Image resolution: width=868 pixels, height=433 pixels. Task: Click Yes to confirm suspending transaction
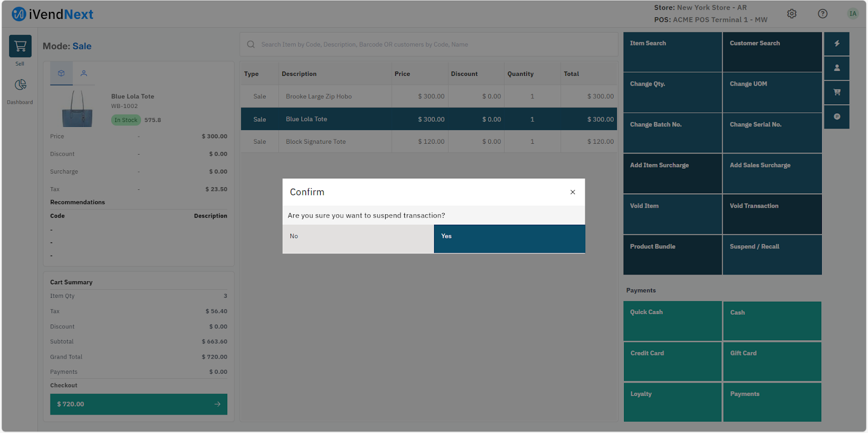(509, 239)
